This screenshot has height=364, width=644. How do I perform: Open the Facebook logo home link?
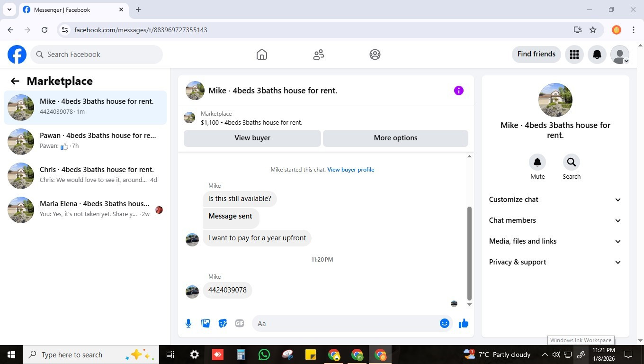point(17,55)
